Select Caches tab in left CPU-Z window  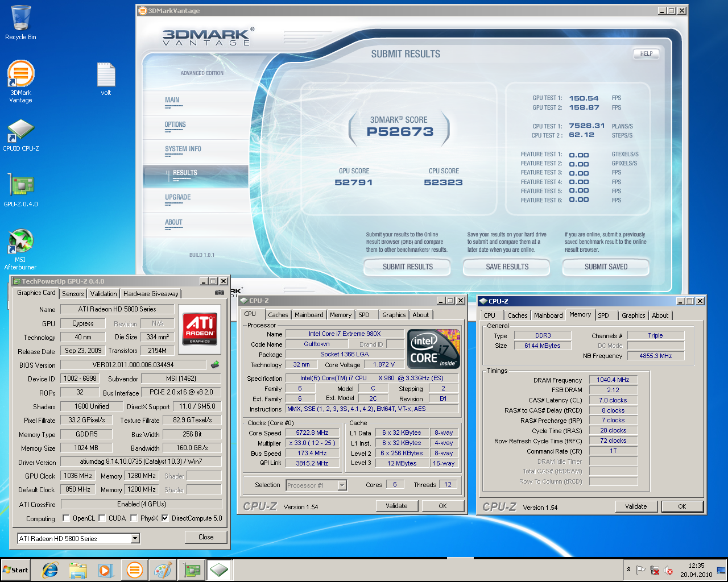click(278, 315)
